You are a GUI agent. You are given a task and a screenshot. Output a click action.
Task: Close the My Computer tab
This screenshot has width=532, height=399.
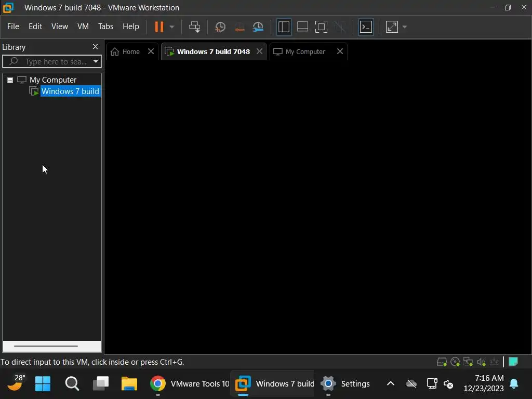pyautogui.click(x=340, y=51)
